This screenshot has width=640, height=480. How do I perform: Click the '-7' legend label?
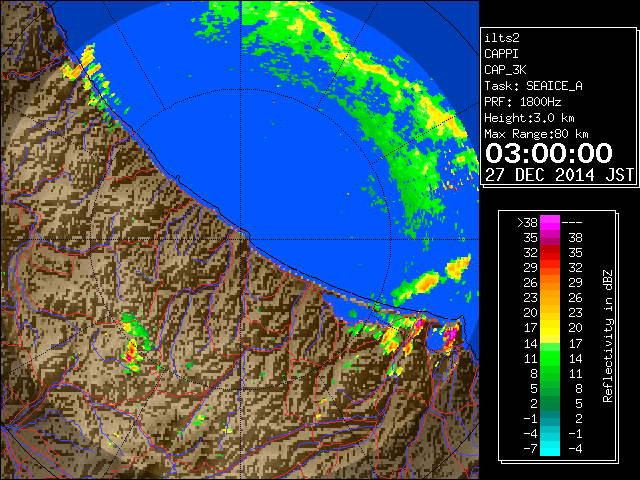(530, 448)
